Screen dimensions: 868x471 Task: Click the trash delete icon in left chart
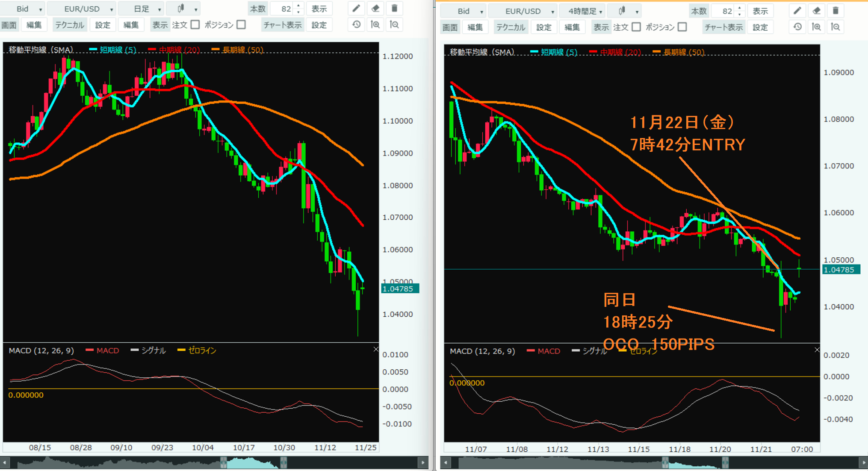pos(394,9)
